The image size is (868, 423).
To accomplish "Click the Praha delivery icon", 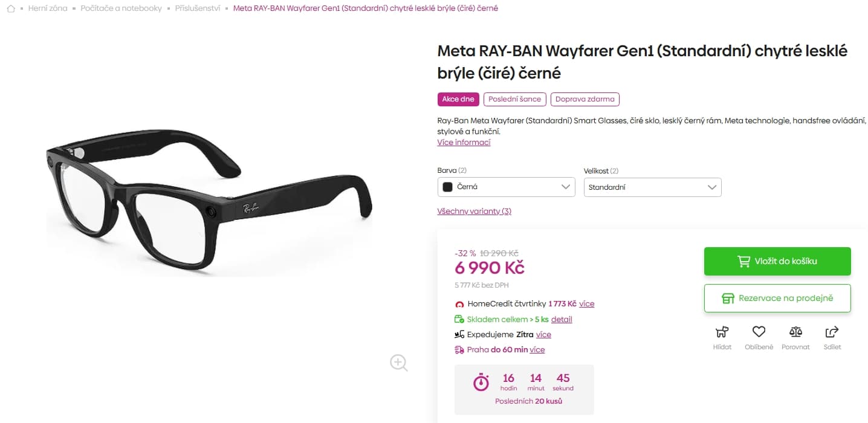I will point(459,349).
